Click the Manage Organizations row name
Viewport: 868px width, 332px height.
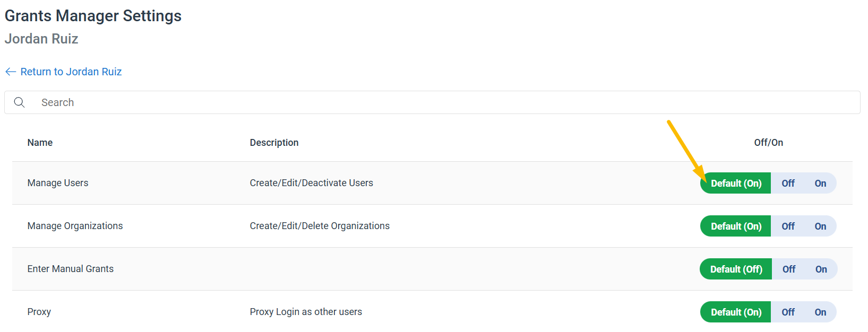click(x=75, y=226)
